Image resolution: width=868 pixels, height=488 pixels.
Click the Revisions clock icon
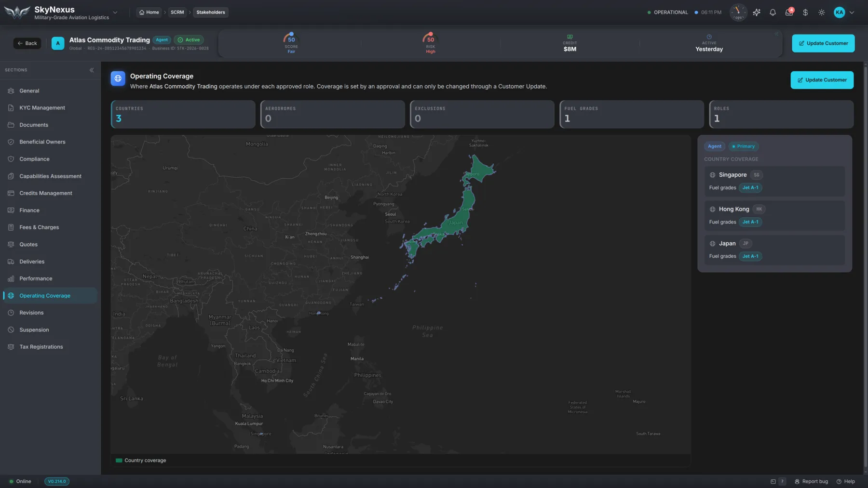pos(11,313)
